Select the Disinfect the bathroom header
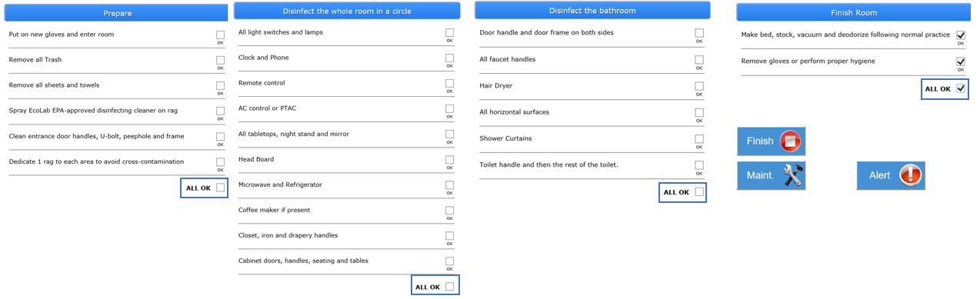The height and width of the screenshot is (299, 980). [592, 11]
